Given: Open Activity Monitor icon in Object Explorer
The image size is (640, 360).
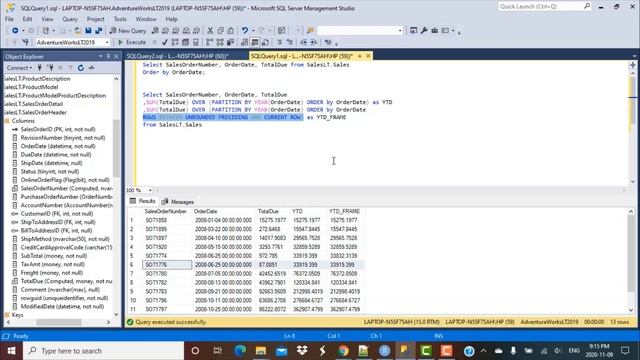Looking at the screenshot, I should coord(91,68).
